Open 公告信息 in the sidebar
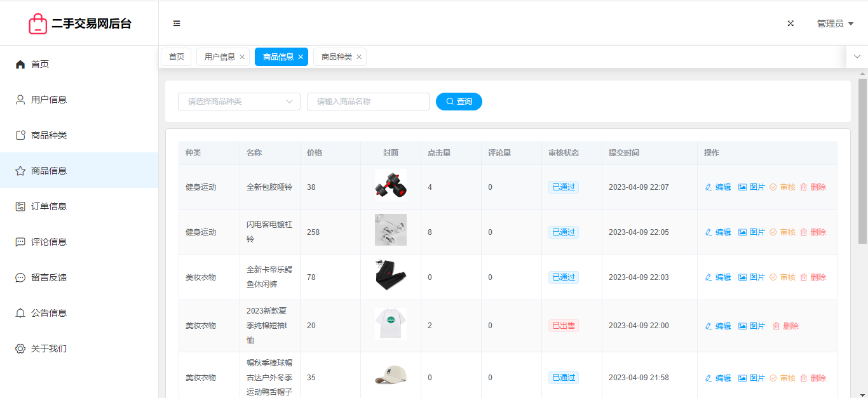This screenshot has height=398, width=868. tap(48, 313)
